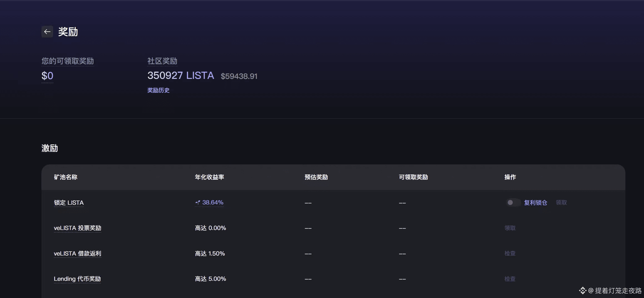This screenshot has width=644, height=298.
Task: Enable the 复利锁仓 compound lock switch
Action: [x=513, y=202]
